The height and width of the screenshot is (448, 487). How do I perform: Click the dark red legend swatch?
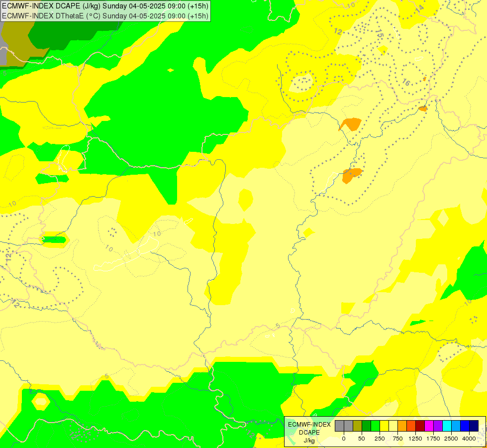tap(420, 426)
